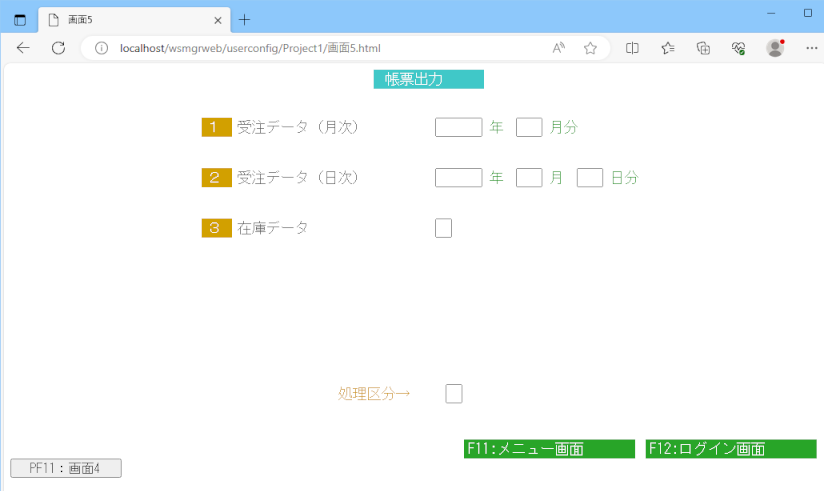
Task: Click year field for 受注データ(月次)
Action: [459, 127]
